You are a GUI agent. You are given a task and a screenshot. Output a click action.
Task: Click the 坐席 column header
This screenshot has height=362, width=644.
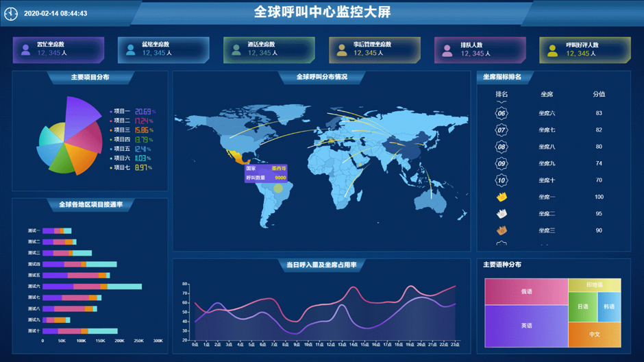tap(547, 95)
